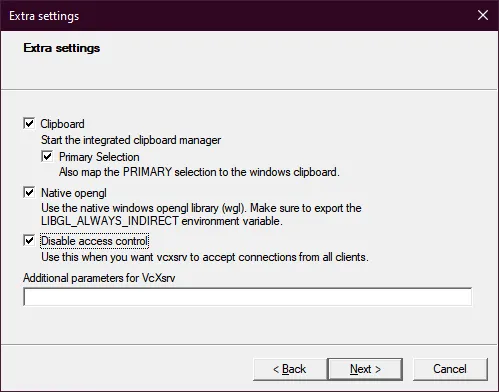The image size is (499, 392).
Task: Click the Extra settings title bar text
Action: tap(44, 16)
